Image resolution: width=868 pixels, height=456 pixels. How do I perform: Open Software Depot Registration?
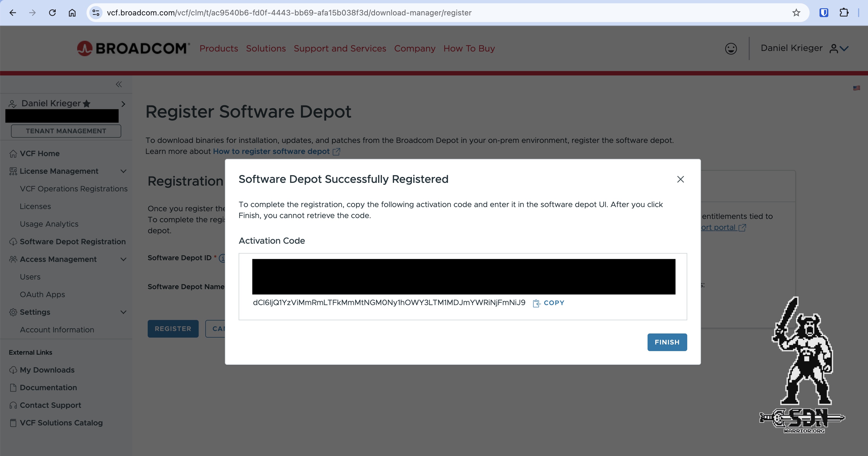tap(72, 241)
